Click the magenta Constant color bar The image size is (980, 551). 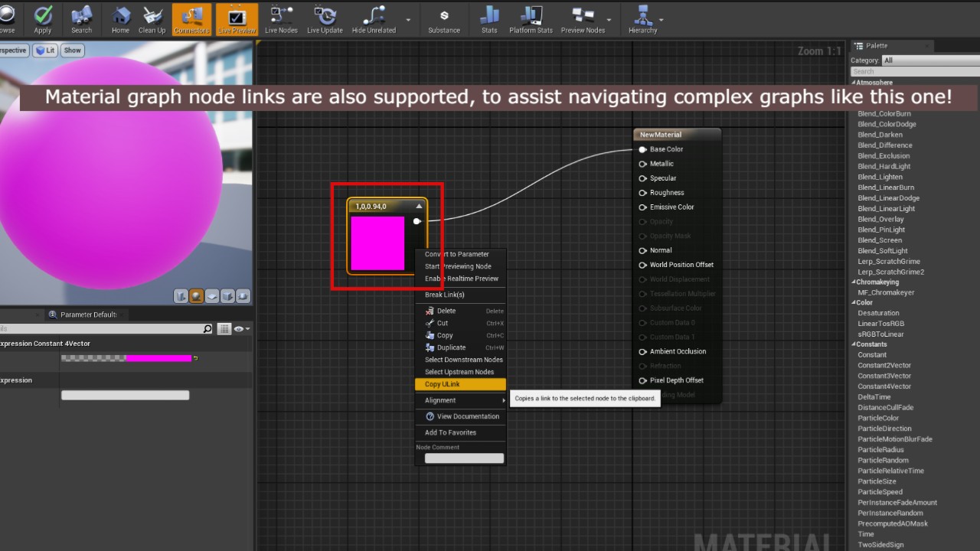click(x=158, y=358)
